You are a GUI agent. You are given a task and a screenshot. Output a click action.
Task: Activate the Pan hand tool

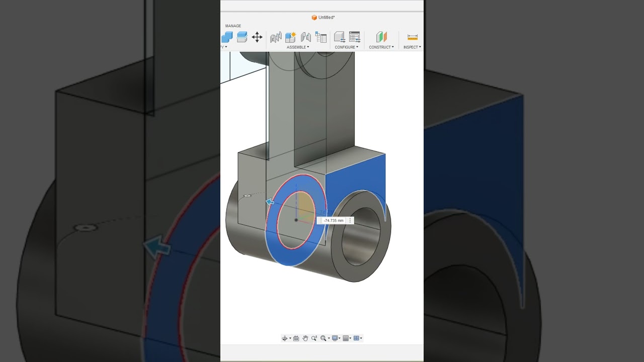tap(305, 338)
